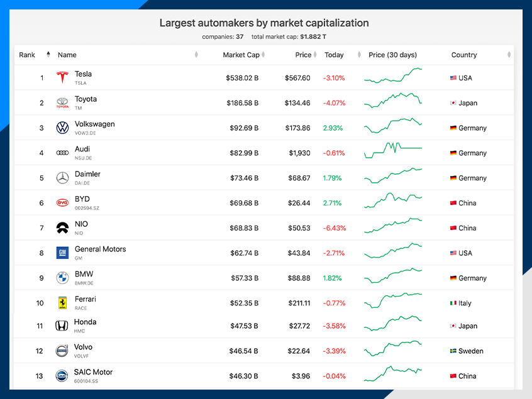This screenshot has width=532, height=399.
Task: View Toyota 30-day price chart
Action: point(393,101)
